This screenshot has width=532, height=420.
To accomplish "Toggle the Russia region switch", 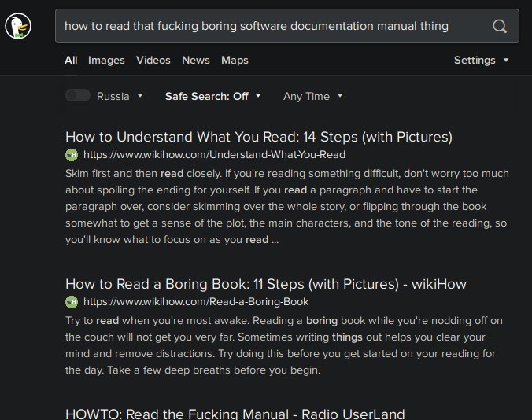I will (78, 96).
